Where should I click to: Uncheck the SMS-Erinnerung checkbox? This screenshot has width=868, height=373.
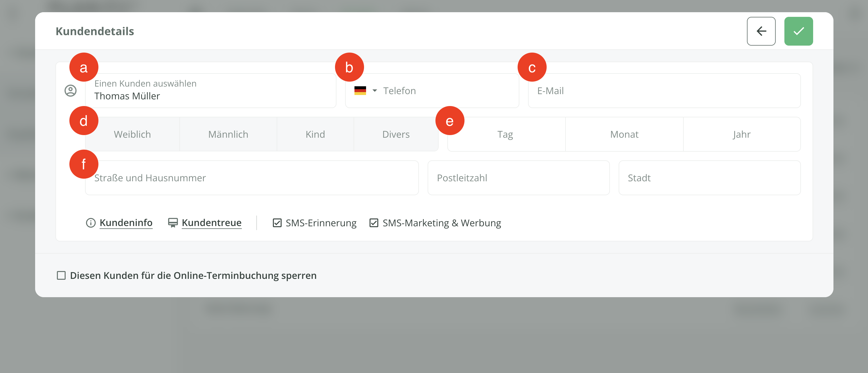click(277, 223)
